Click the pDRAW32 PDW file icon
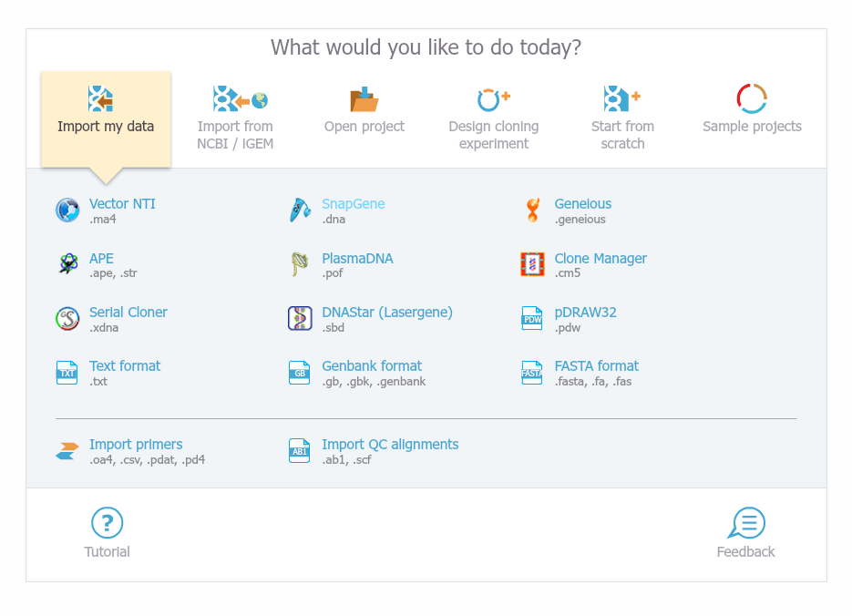The image size is (852, 616). click(532, 319)
